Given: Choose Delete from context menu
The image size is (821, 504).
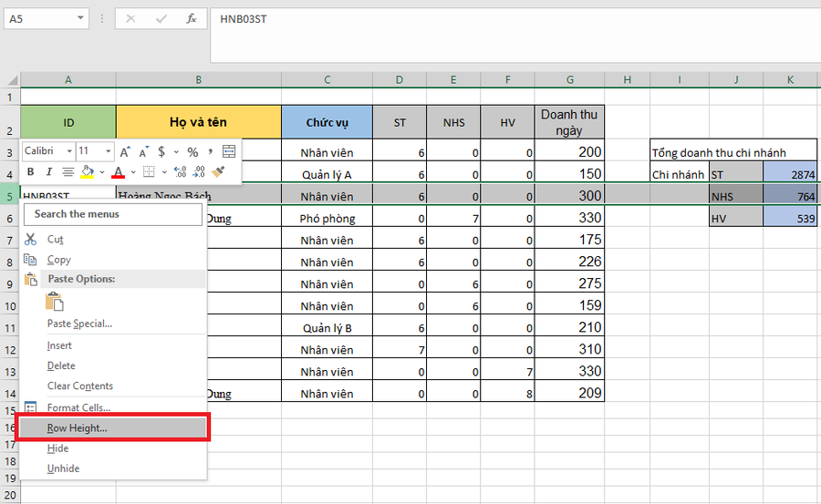Looking at the screenshot, I should point(113,365).
